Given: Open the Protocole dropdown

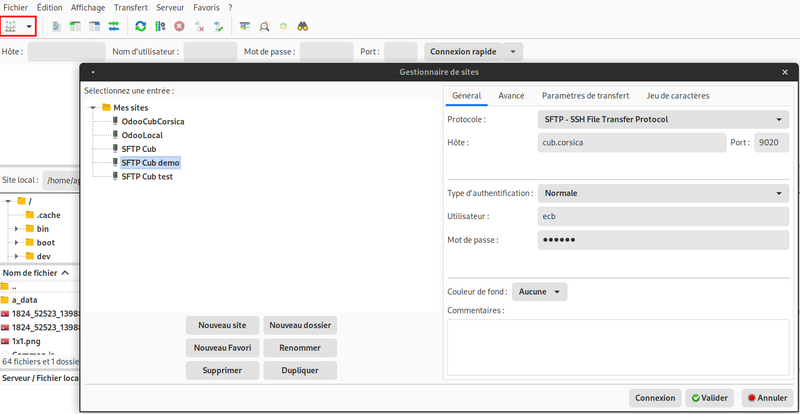Looking at the screenshot, I should (663, 119).
